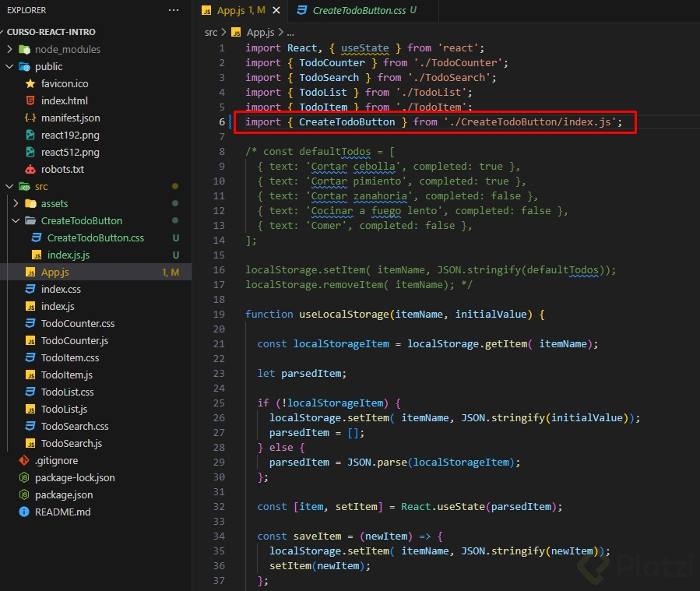Expand the assets folder
The width and height of the screenshot is (700, 591).
(16, 203)
